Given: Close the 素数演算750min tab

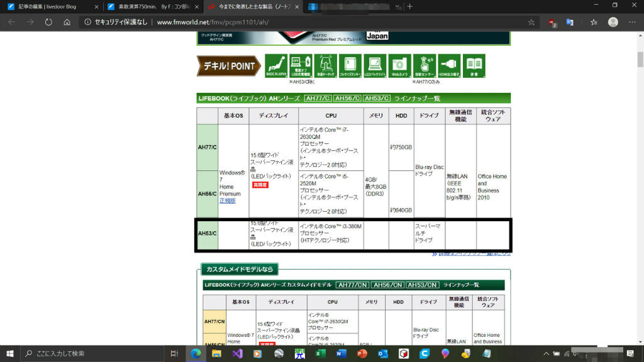Looking at the screenshot, I should click(x=197, y=6).
